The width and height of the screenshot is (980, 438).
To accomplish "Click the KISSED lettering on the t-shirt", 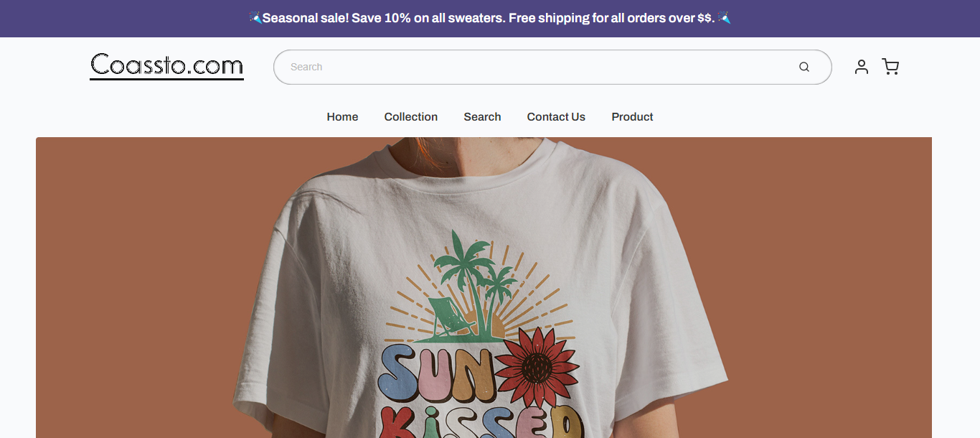I will click(481, 422).
